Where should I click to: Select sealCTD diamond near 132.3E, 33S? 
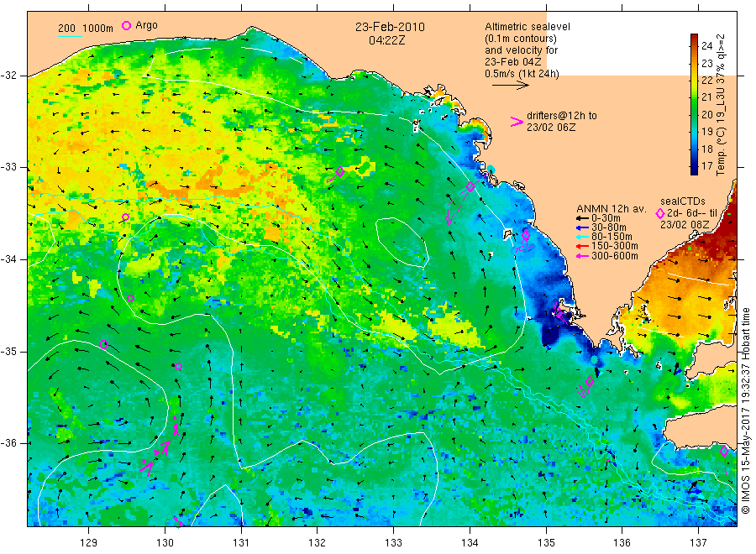tap(340, 171)
